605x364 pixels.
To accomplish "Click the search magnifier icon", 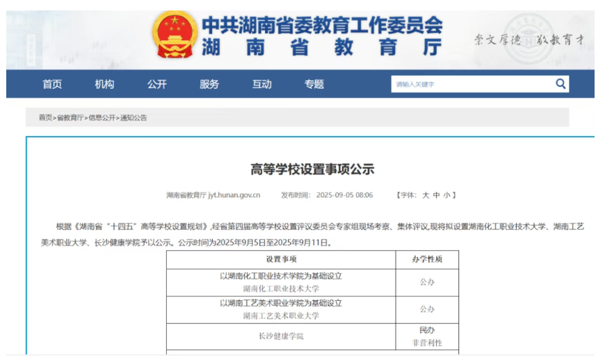I will point(560,84).
